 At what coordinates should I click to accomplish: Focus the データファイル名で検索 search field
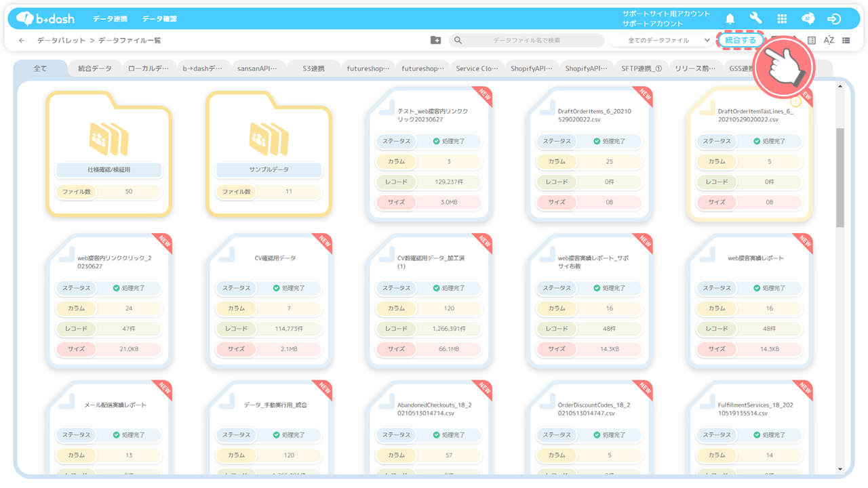527,41
